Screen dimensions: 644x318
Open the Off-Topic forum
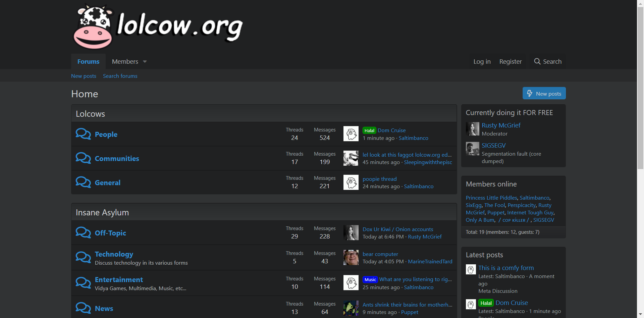(110, 233)
